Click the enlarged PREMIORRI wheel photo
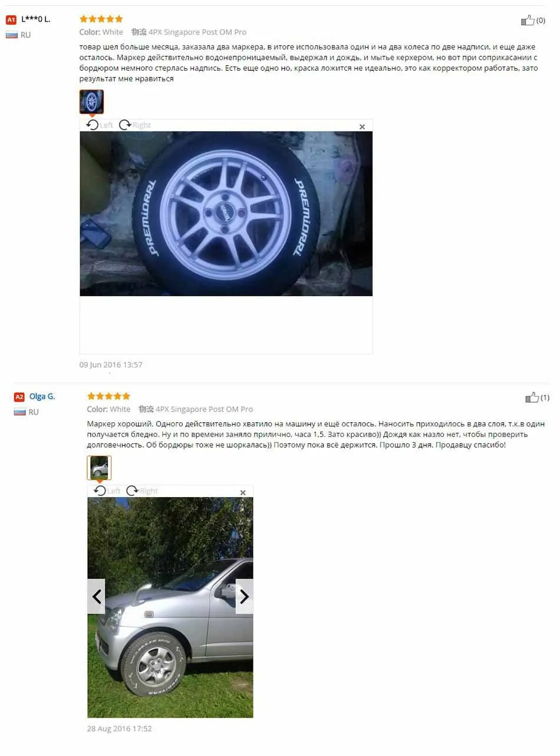 click(x=226, y=213)
